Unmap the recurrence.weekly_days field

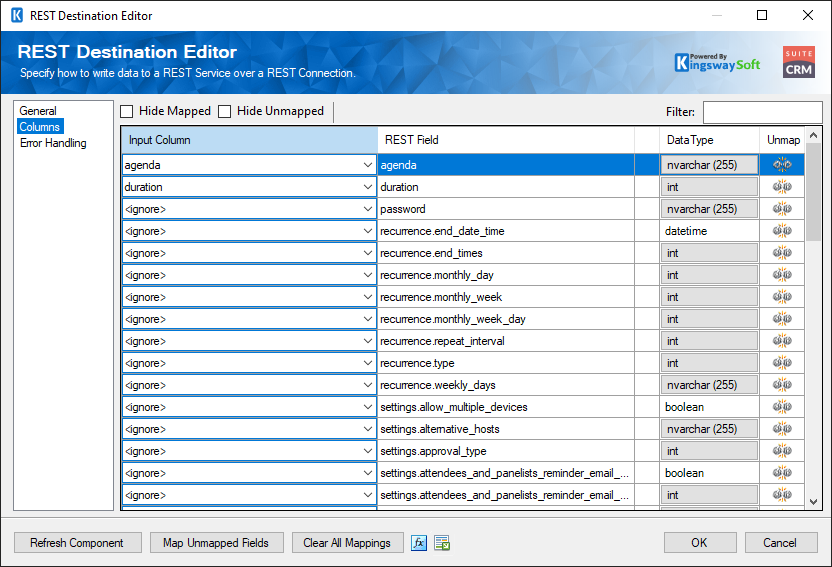(x=782, y=385)
